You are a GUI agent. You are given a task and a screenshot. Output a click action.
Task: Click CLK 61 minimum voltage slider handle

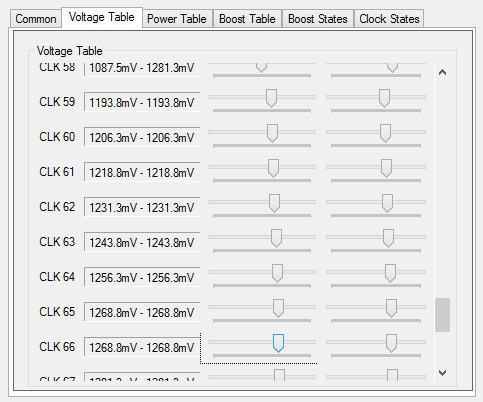pos(273,168)
